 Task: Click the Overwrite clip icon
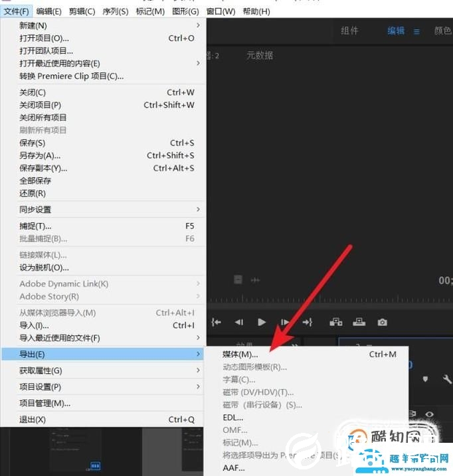tap(359, 322)
